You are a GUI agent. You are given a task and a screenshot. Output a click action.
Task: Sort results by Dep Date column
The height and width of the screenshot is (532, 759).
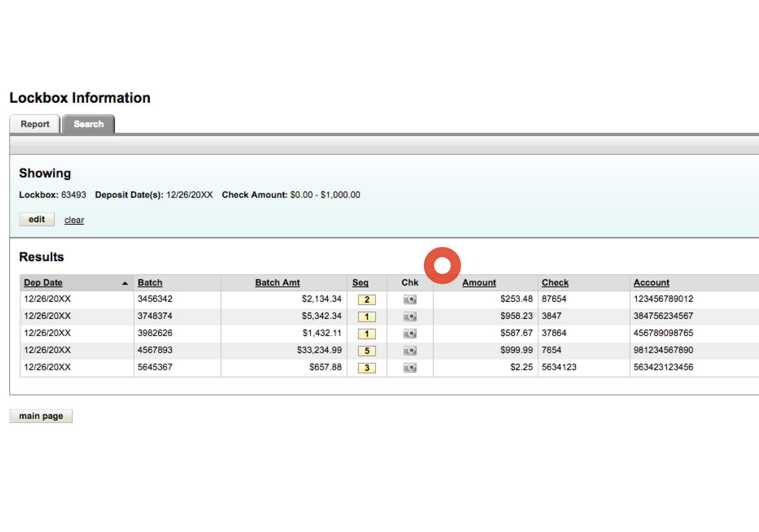(x=43, y=282)
